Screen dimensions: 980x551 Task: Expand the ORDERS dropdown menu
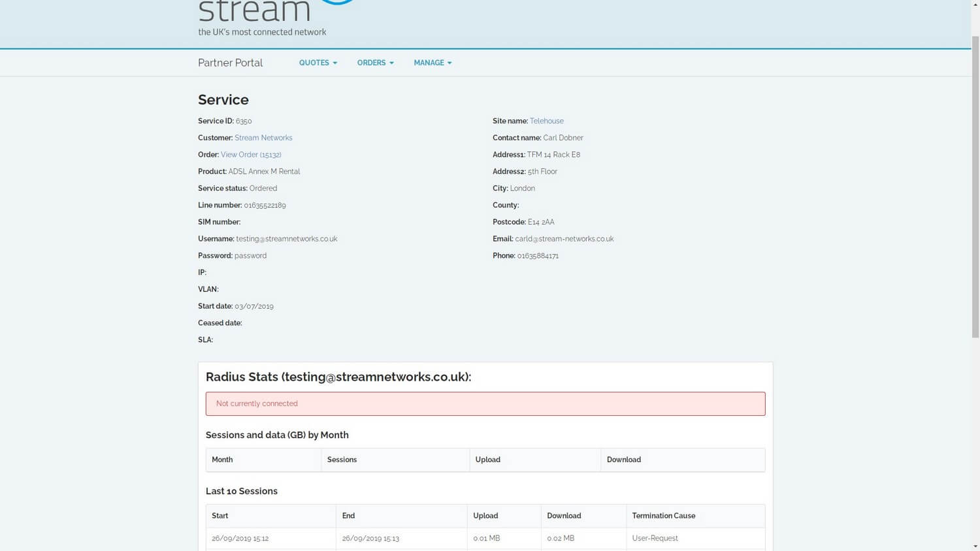[375, 63]
